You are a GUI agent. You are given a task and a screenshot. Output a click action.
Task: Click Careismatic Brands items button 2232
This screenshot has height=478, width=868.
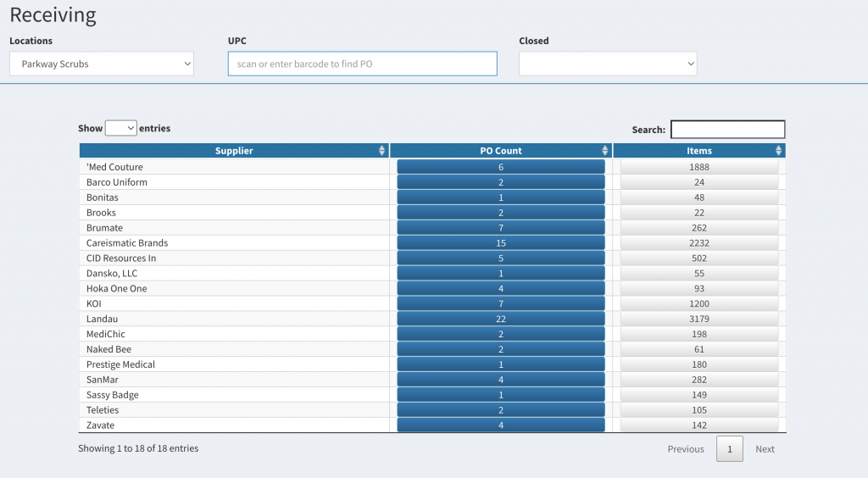(699, 243)
